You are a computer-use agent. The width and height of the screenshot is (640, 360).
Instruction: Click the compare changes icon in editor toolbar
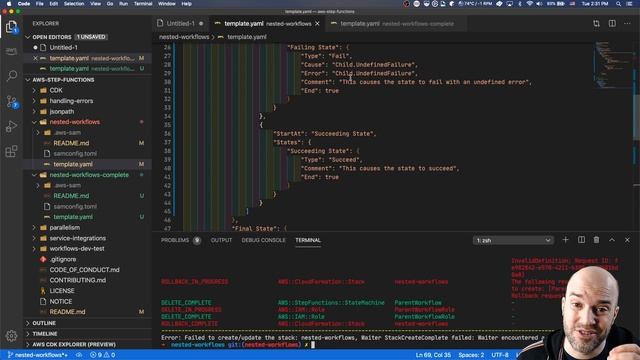point(596,24)
